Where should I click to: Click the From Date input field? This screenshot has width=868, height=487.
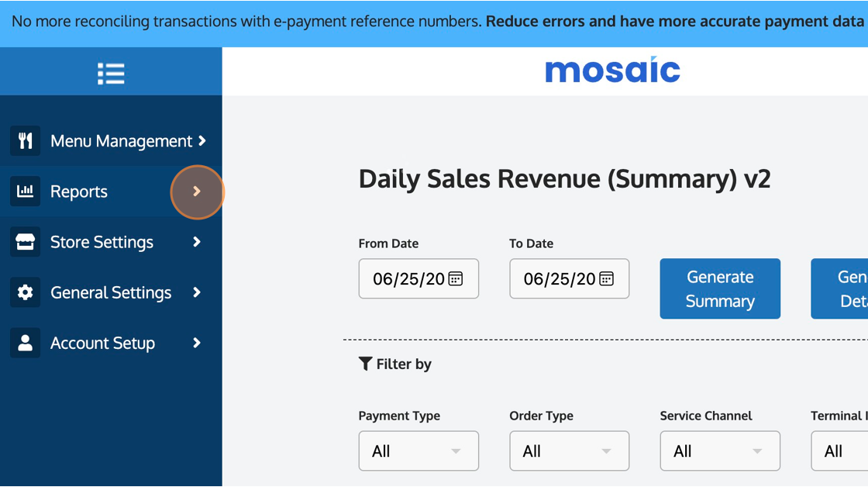click(408, 278)
